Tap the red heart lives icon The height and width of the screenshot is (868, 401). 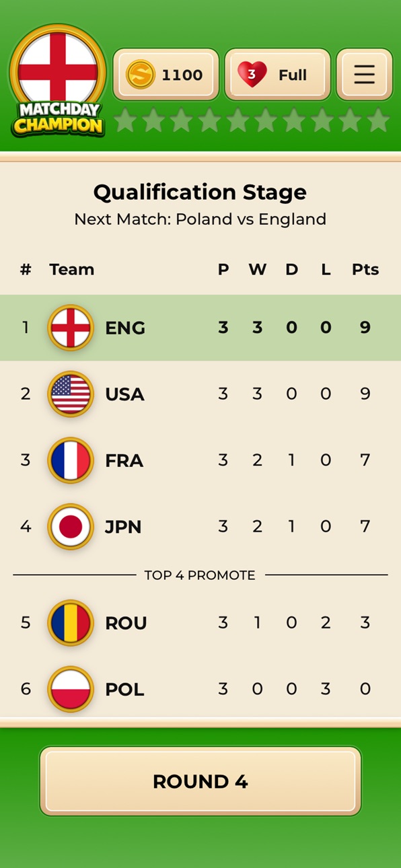click(252, 74)
